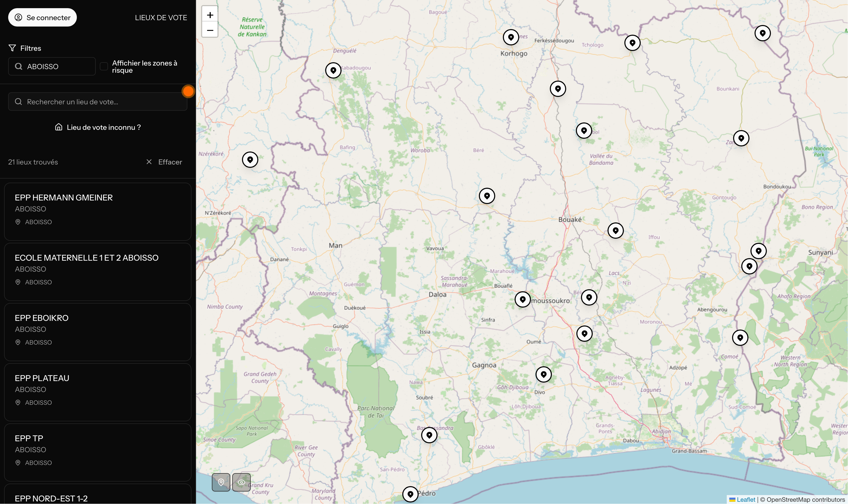Zoom out of the map
Screen dimensions: 848x504
(210, 30)
